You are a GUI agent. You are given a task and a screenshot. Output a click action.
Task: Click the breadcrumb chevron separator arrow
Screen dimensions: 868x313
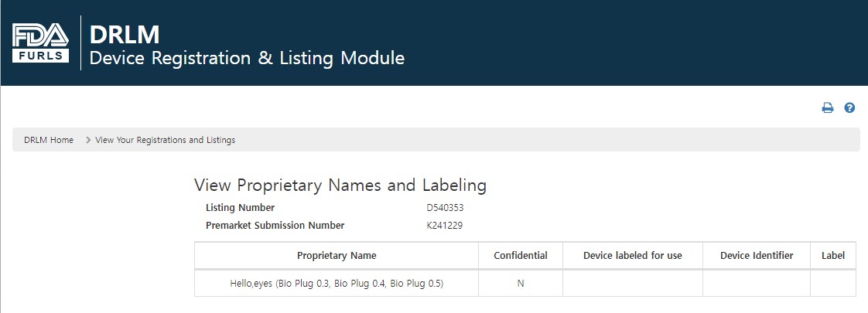(88, 140)
